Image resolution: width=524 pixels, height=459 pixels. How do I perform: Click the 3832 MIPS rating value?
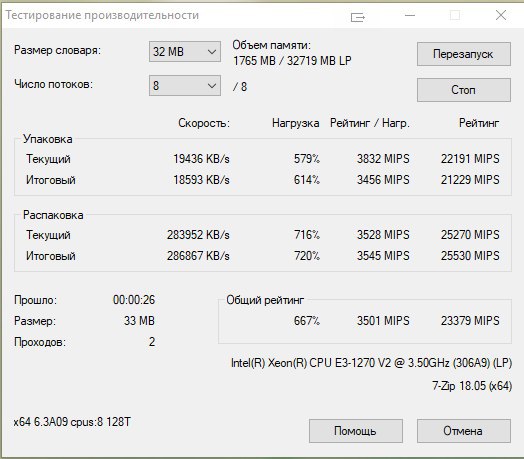(383, 159)
